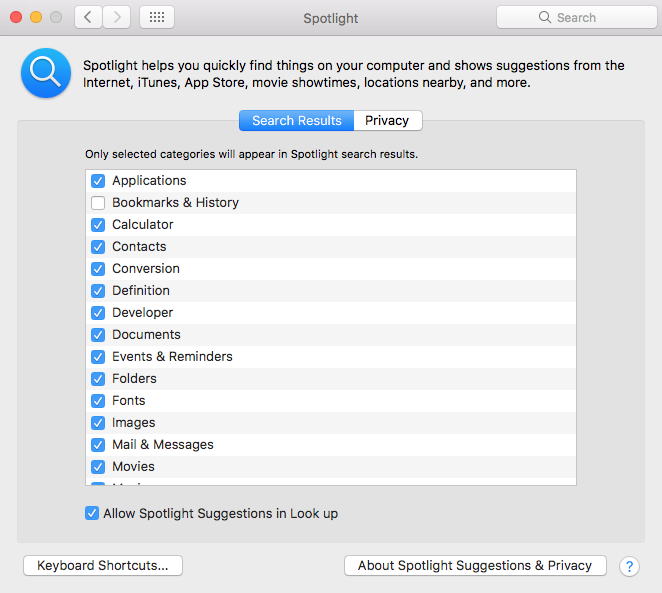Image resolution: width=662 pixels, height=593 pixels.
Task: Enable Bookmarks & History checkbox
Action: click(x=98, y=203)
